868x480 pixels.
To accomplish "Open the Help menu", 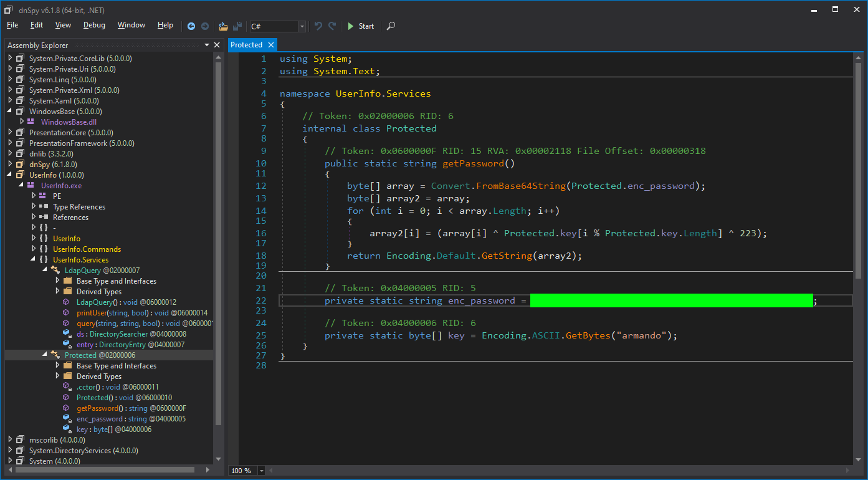I will (165, 25).
